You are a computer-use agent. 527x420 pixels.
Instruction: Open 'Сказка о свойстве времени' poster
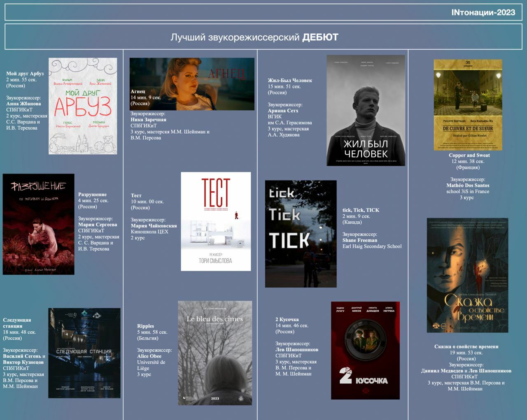467,275
